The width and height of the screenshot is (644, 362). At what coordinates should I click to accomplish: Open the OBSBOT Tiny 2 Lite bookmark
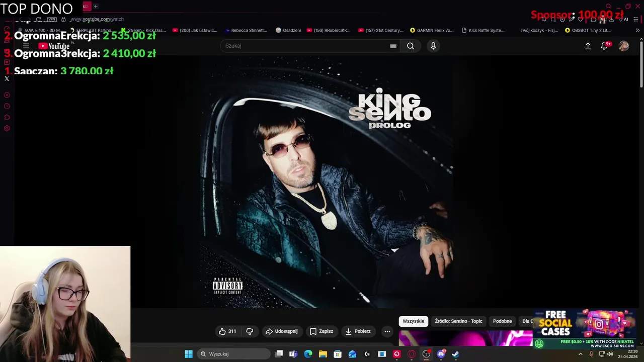[x=588, y=30]
